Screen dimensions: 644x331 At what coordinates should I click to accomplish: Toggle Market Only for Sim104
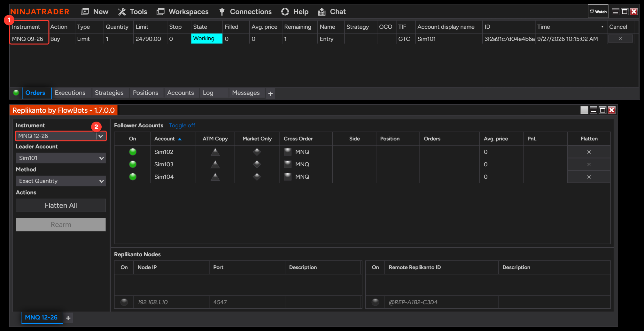coord(257,177)
